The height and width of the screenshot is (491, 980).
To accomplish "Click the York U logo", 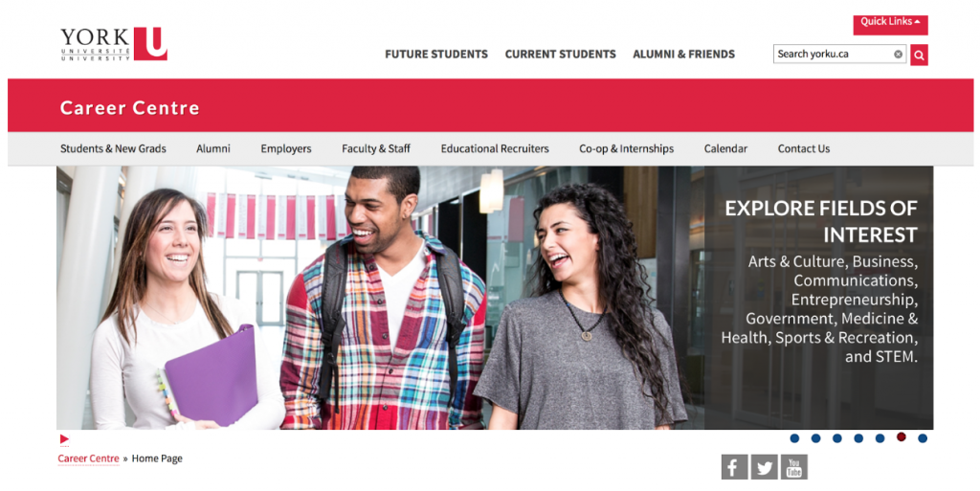I will tap(114, 44).
